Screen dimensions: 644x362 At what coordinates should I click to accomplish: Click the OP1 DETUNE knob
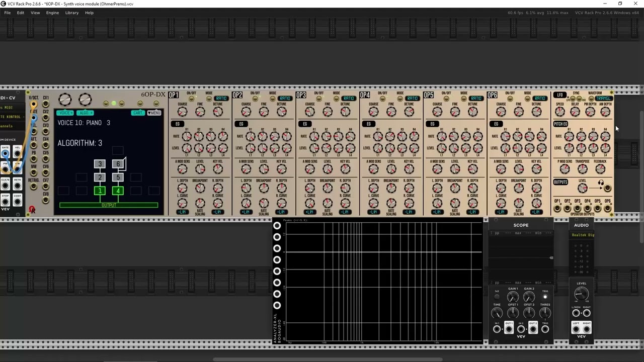coord(217,112)
